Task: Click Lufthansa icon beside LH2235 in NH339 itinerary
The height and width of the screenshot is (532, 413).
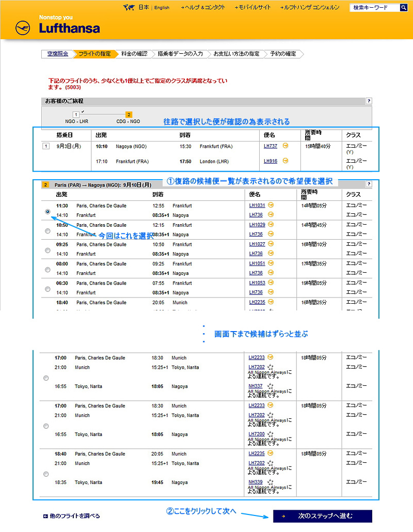Action: pos(270,453)
